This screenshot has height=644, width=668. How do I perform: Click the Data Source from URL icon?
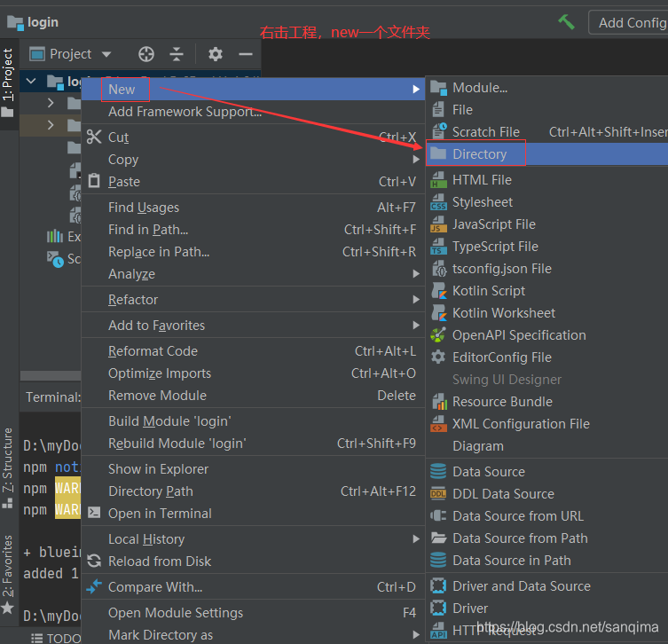click(438, 515)
